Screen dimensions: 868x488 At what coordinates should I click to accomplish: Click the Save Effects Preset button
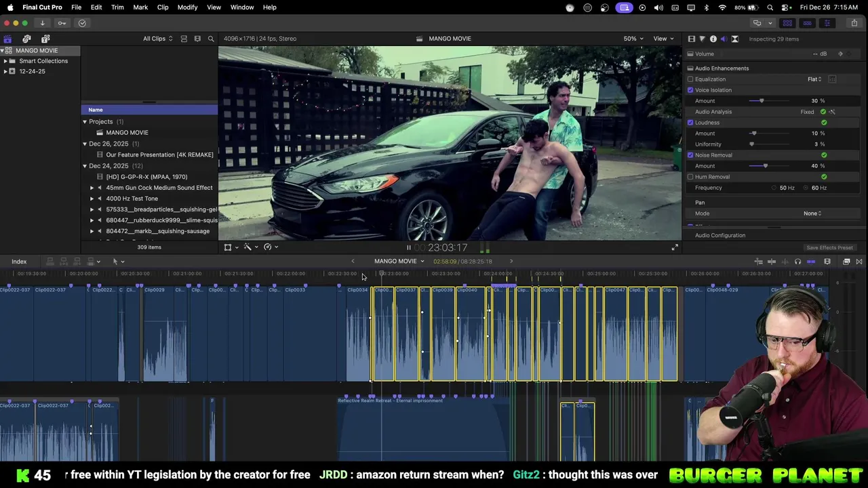(829, 248)
